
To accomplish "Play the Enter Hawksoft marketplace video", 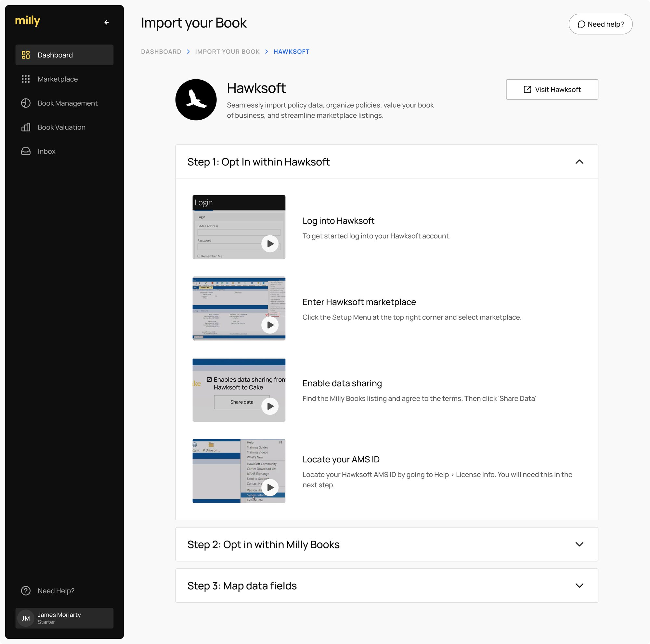I will (270, 325).
